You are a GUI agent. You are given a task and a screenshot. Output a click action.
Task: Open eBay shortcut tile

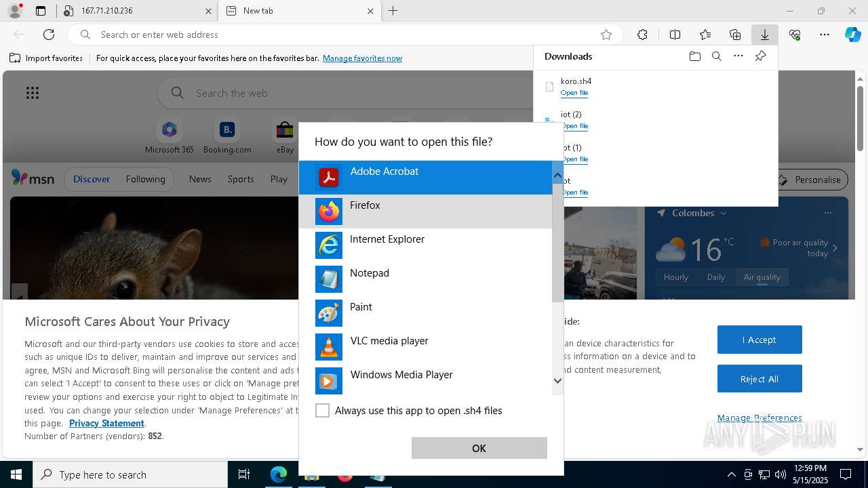(285, 137)
